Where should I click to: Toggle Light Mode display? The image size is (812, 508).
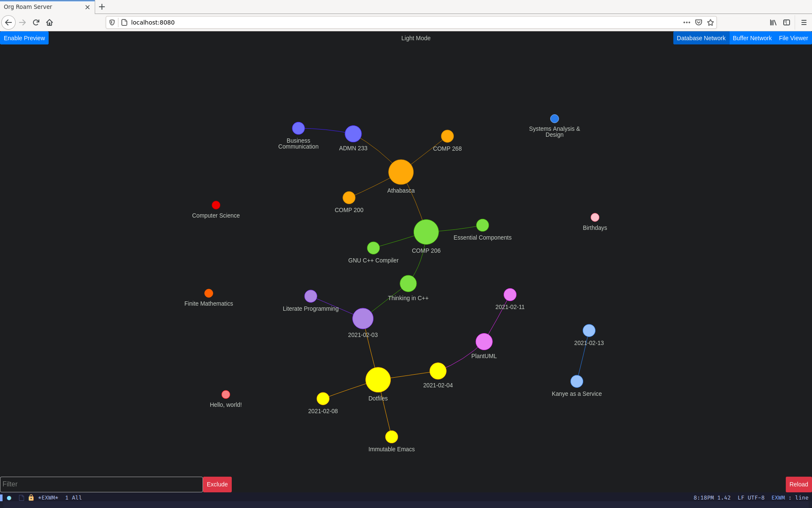[415, 38]
